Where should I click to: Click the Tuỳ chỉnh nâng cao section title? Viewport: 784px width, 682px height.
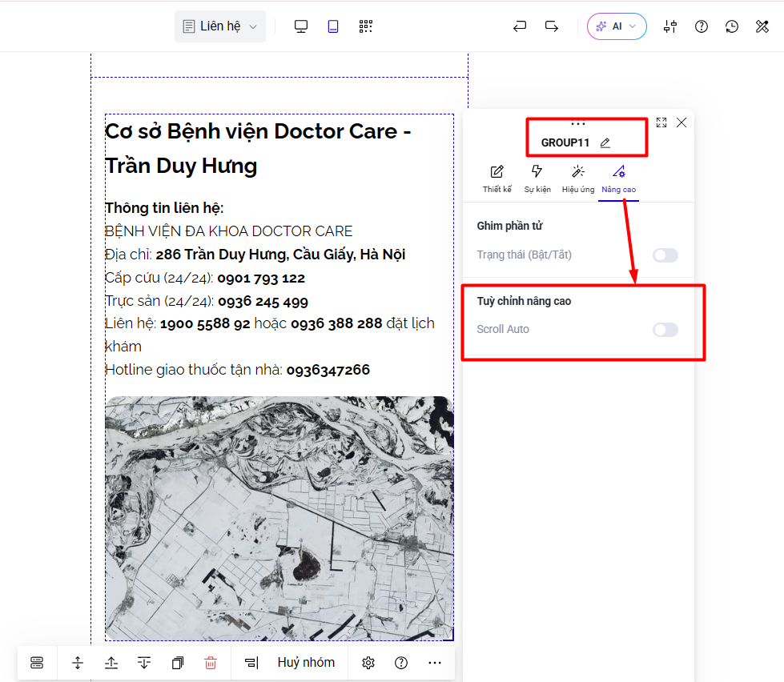coord(524,301)
